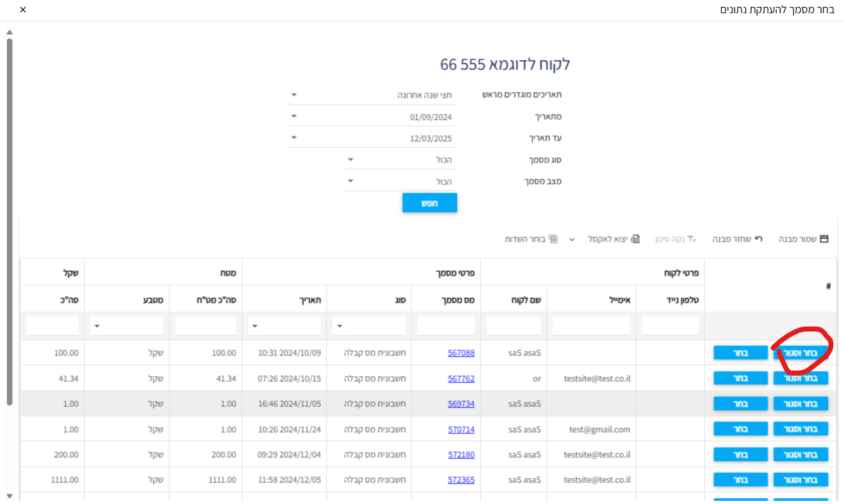Click the מס מסמך filter input
Image resolution: width=844 pixels, height=504 pixels.
coord(446,326)
